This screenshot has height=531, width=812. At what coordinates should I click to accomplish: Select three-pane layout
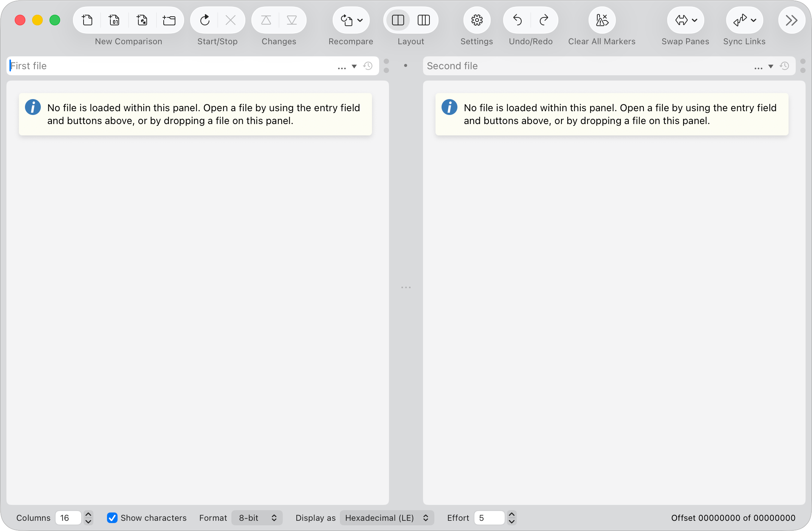tap(424, 20)
